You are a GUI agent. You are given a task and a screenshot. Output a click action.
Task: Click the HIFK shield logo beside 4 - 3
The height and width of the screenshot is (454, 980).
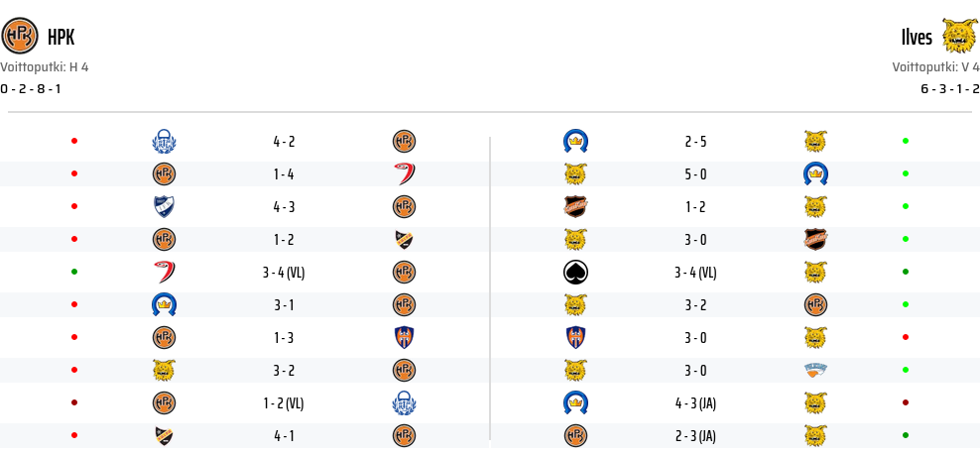coord(165,206)
